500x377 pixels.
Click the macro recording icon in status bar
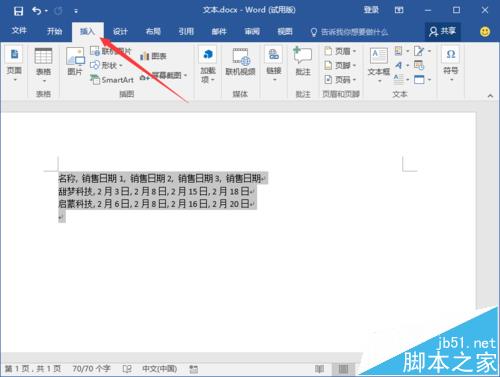(194, 369)
